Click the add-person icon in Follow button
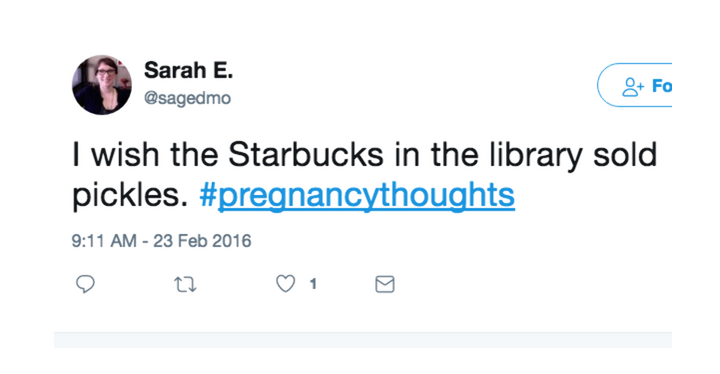The image size is (720, 374). [x=633, y=87]
